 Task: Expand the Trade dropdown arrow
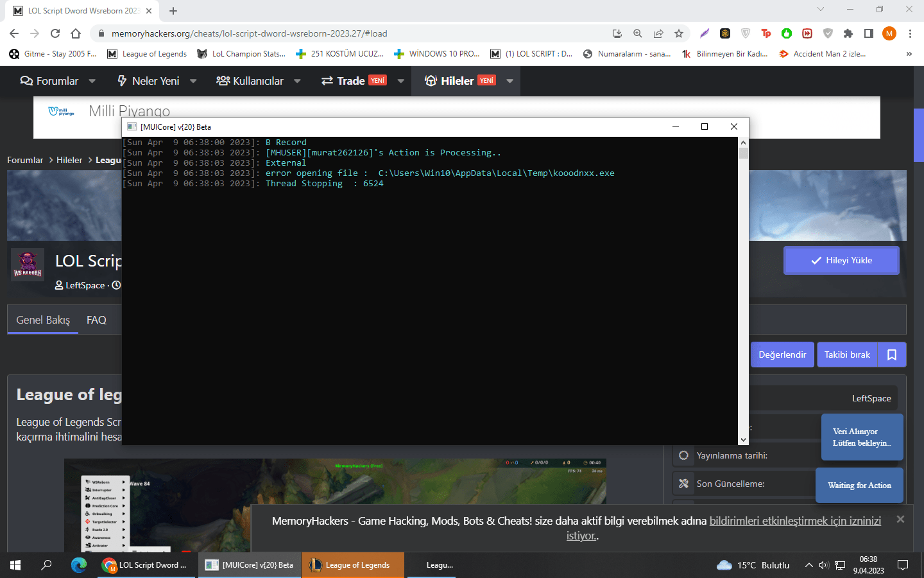401,81
